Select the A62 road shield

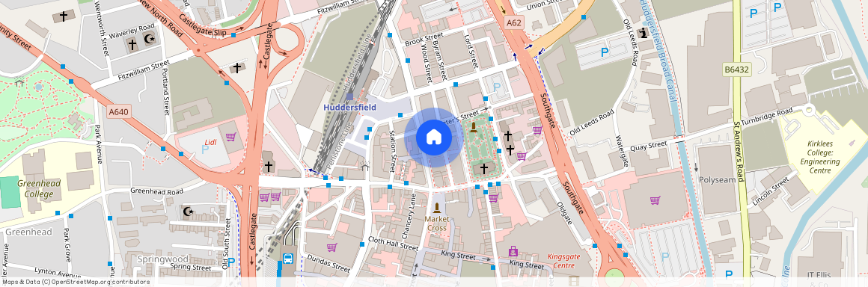point(513,23)
